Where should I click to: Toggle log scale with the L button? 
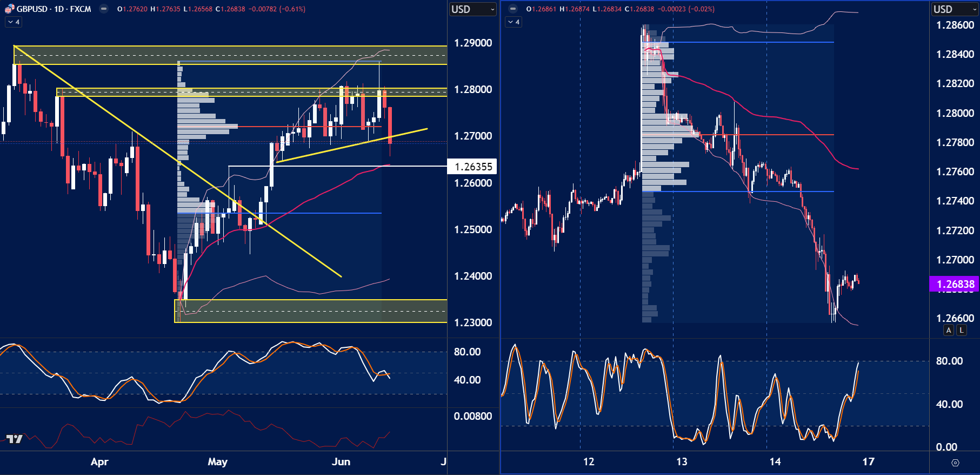(x=962, y=330)
